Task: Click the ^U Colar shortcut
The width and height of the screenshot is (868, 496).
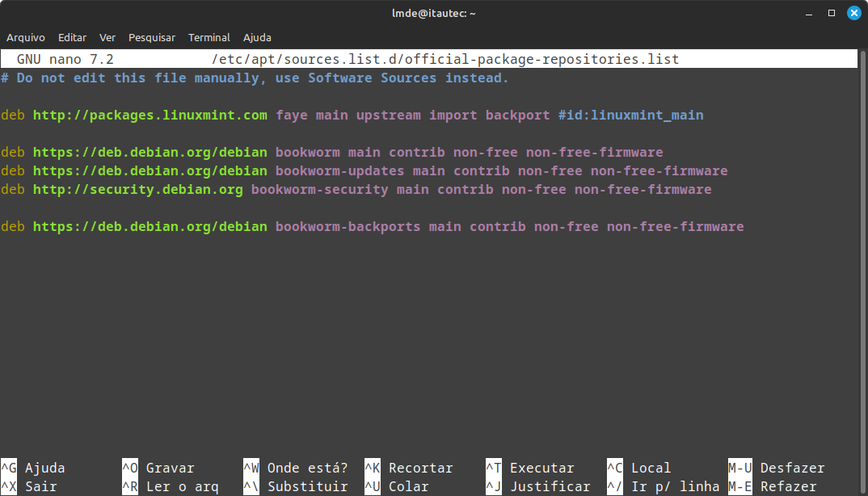Action: click(396, 486)
